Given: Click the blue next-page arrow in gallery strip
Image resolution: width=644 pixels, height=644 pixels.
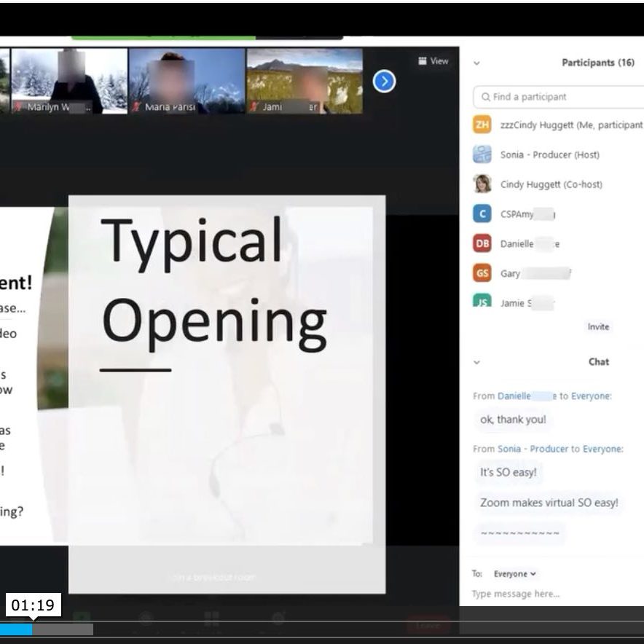Looking at the screenshot, I should [384, 82].
